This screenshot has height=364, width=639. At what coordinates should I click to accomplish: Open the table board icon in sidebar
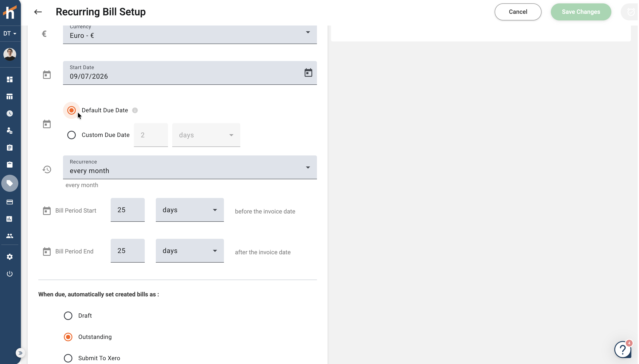tap(10, 97)
